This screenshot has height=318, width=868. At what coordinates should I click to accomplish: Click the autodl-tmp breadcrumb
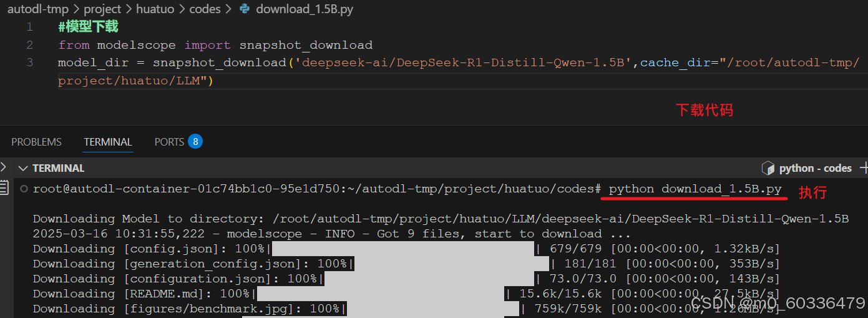pyautogui.click(x=37, y=9)
